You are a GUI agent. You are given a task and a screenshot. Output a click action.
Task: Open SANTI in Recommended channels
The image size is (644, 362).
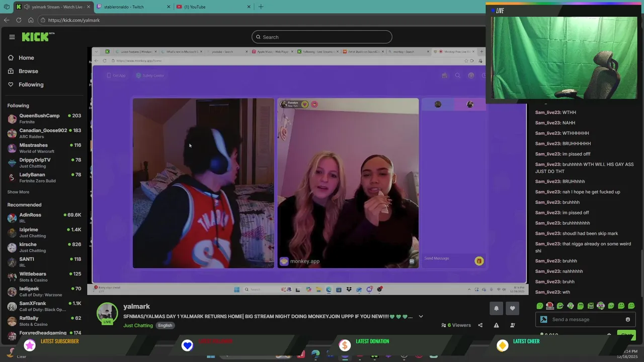[x=44, y=262]
